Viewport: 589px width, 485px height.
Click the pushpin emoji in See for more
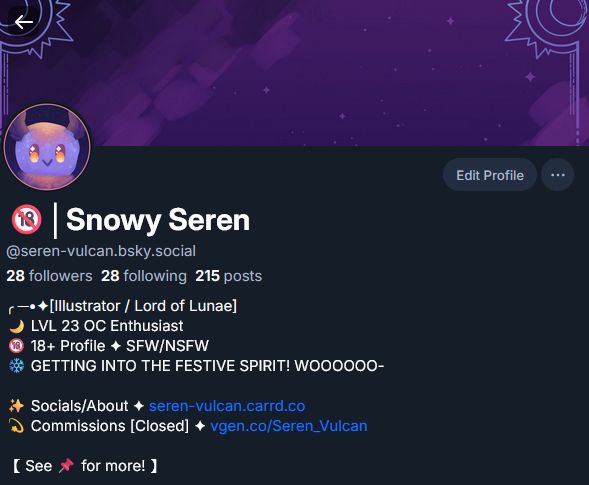point(66,466)
